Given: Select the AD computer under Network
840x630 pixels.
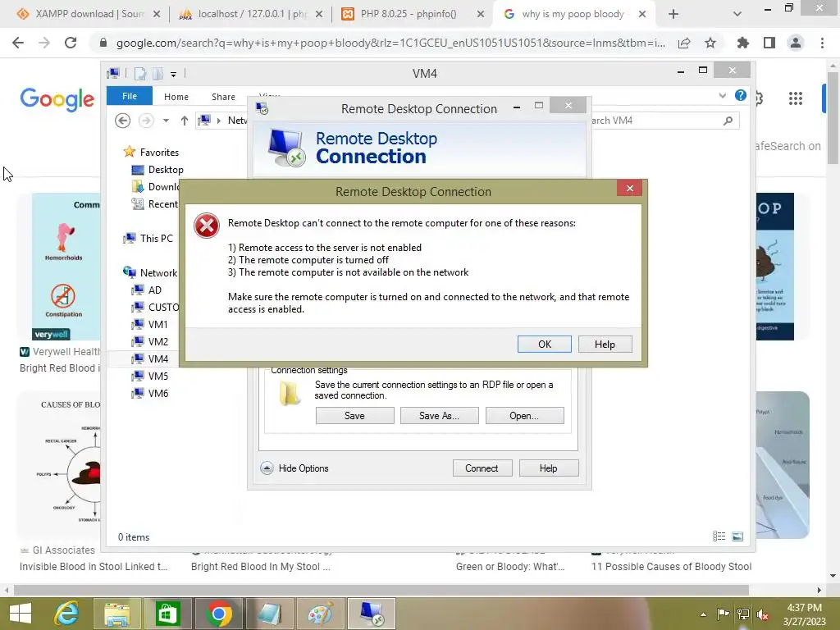Looking at the screenshot, I should pos(146,290).
